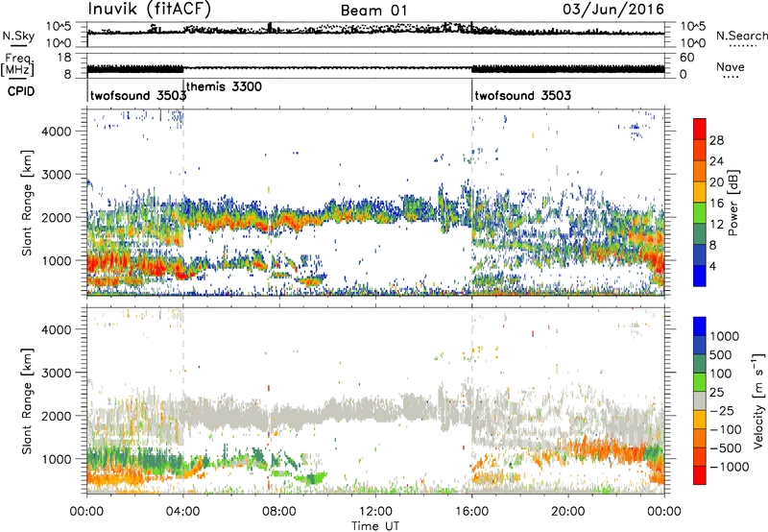Click the '04:00' time axis tick label
Image resolution: width=768 pixels, height=532 pixels.
(x=182, y=512)
